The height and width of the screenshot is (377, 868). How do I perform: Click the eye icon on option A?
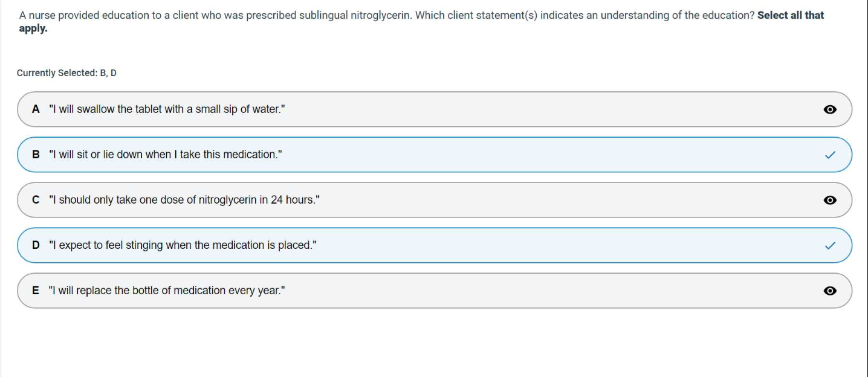[830, 109]
